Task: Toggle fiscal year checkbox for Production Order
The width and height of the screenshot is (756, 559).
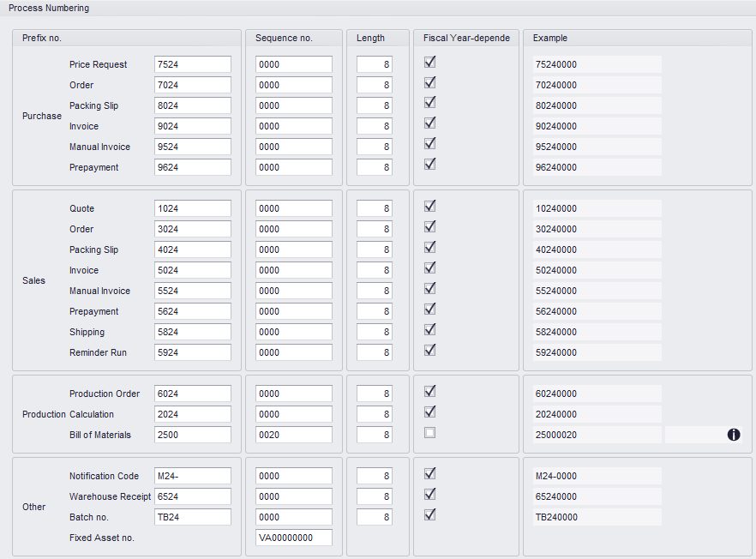Action: coord(430,392)
